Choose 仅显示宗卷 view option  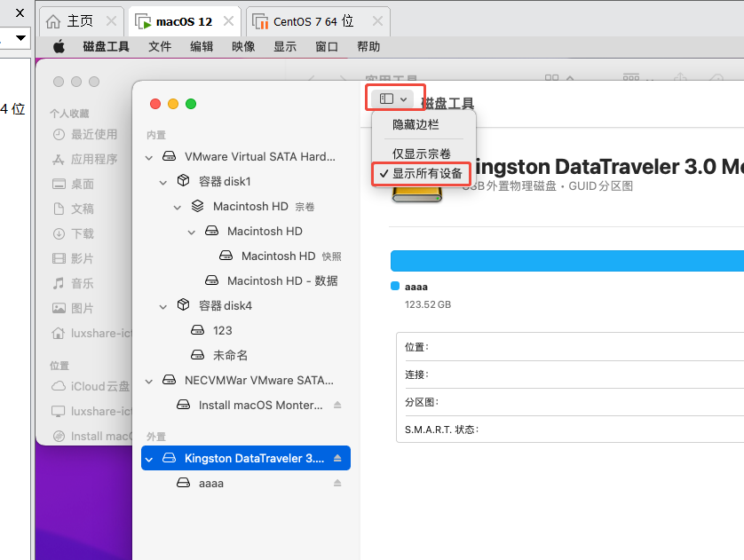(x=421, y=154)
